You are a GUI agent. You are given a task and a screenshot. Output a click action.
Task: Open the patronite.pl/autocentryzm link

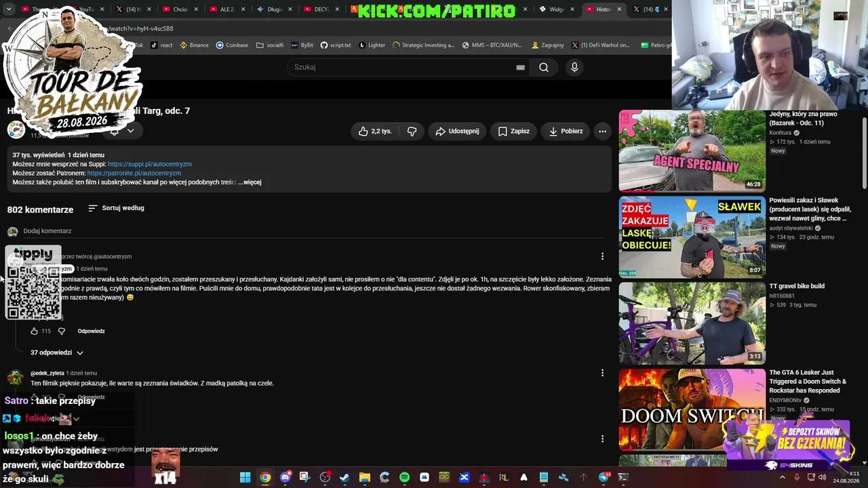(x=134, y=174)
